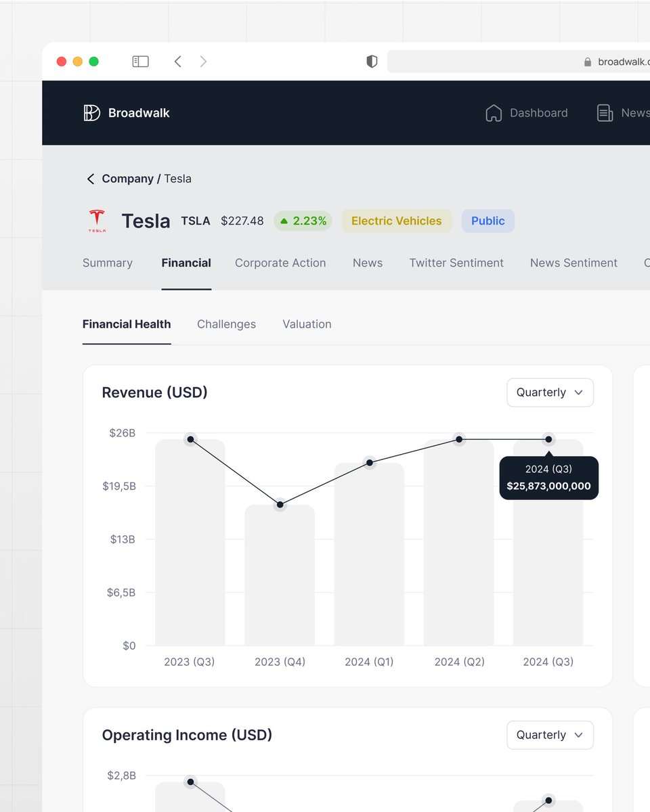Click the Electric Vehicles tag

396,221
